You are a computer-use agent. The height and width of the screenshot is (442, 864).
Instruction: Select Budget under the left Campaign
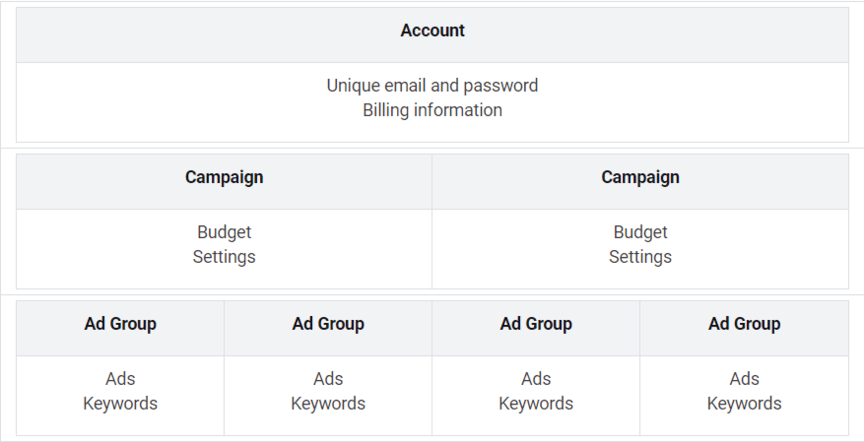(x=224, y=232)
